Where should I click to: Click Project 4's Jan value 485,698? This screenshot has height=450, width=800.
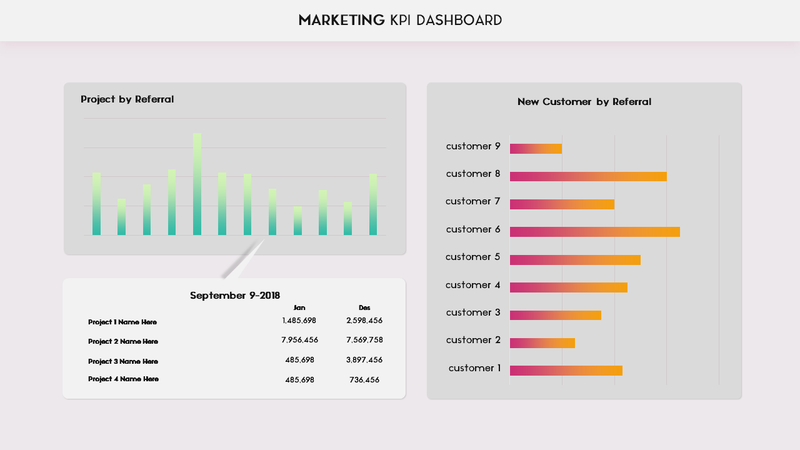coord(299,380)
